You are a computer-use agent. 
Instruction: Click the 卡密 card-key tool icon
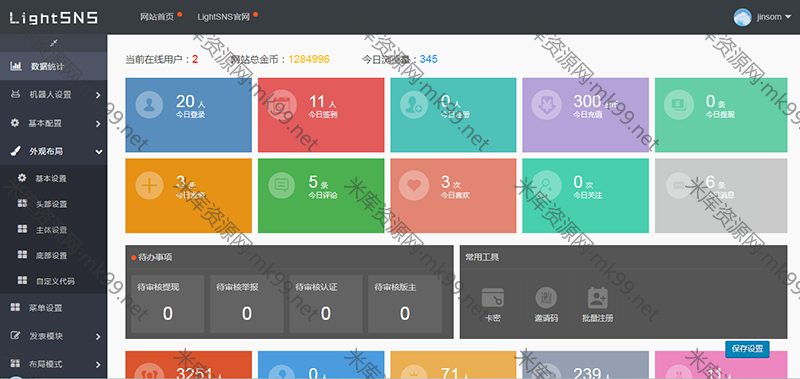coord(492,297)
